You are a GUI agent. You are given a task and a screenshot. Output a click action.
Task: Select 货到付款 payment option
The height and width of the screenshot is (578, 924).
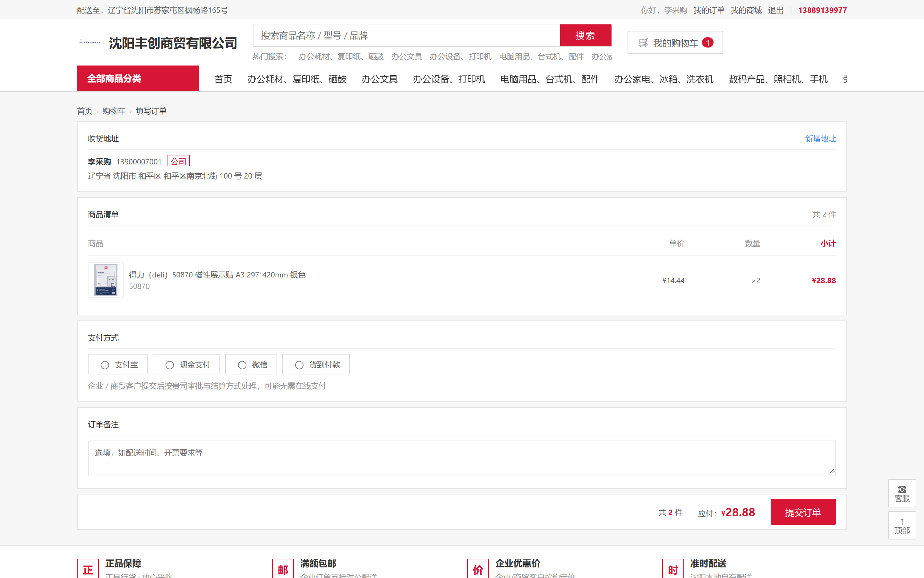pos(316,364)
